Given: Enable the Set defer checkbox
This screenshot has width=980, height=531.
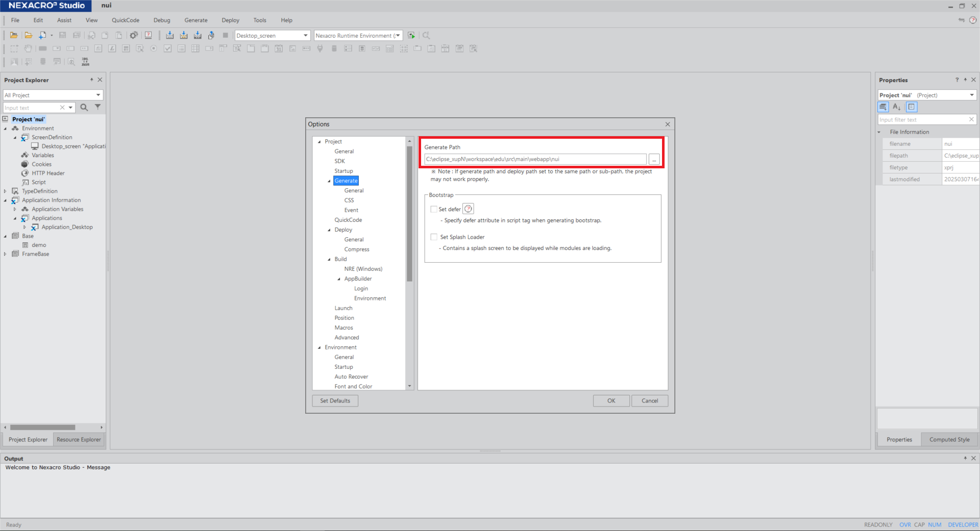Looking at the screenshot, I should point(434,209).
